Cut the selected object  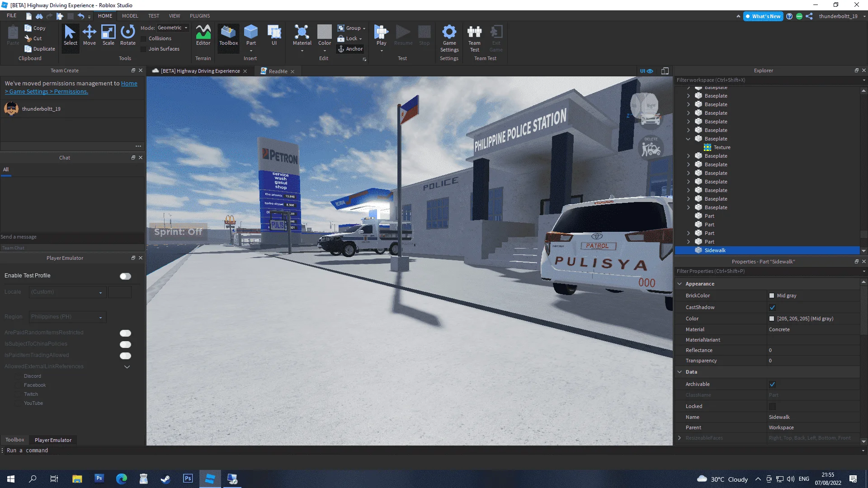33,38
